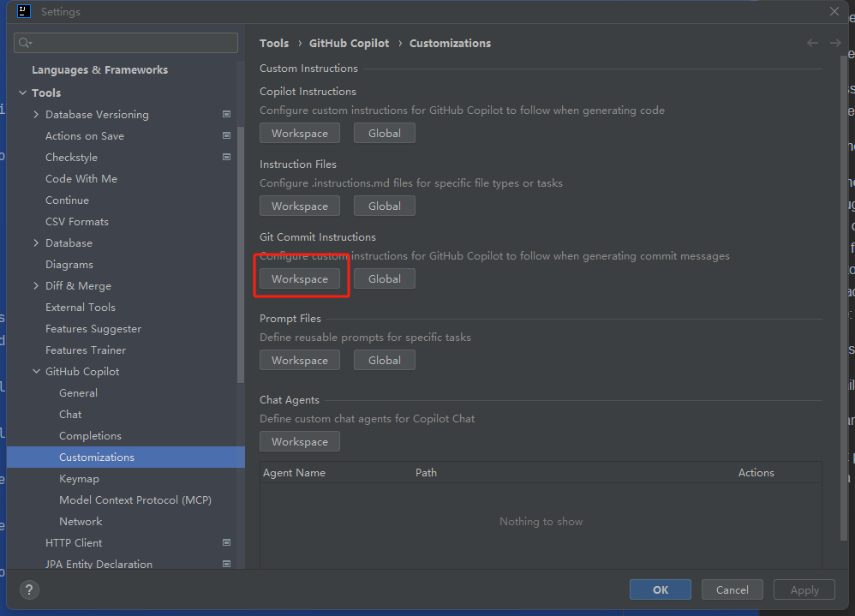Select the Customizations tree item
The width and height of the screenshot is (855, 616).
point(126,457)
